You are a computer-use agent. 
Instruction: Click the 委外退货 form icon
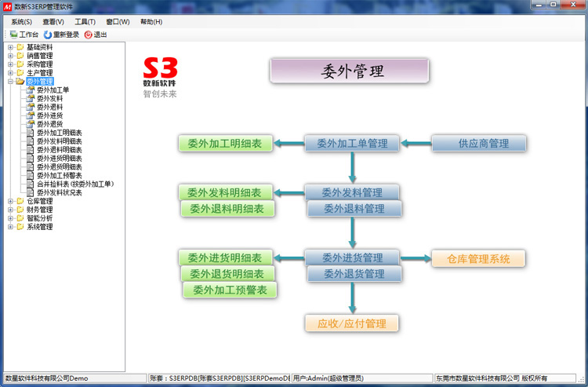[31, 124]
